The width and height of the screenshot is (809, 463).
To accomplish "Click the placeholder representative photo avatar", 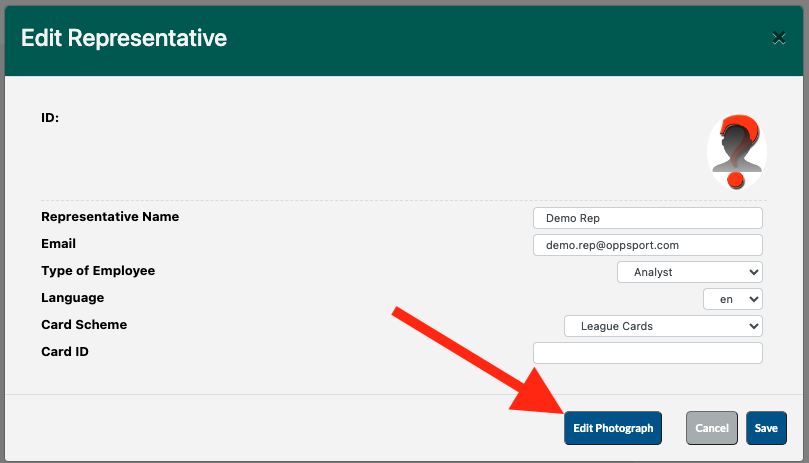I will click(737, 151).
